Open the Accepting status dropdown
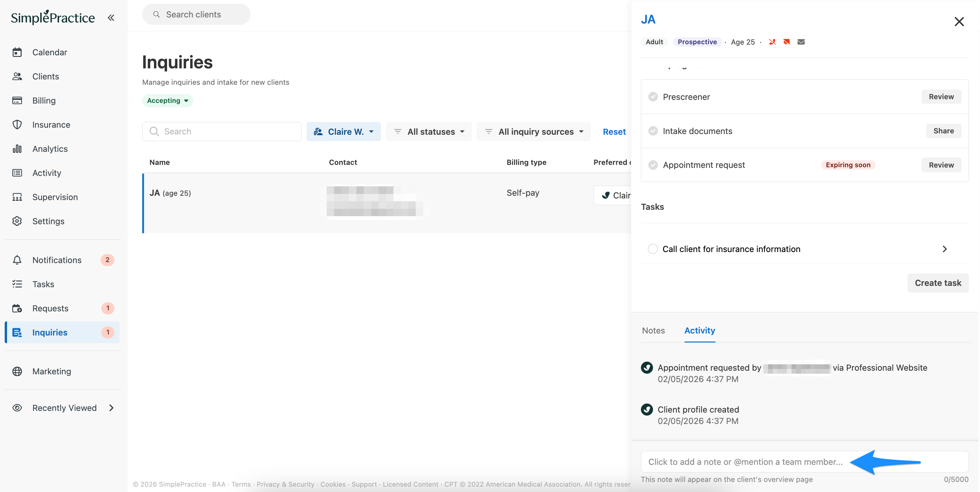980x492 pixels. (167, 100)
